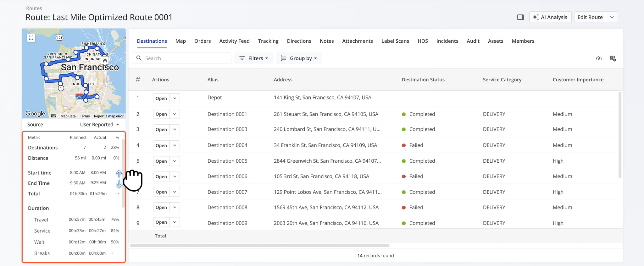Open the Filters dropdown
The height and width of the screenshot is (266, 644).
(x=253, y=58)
